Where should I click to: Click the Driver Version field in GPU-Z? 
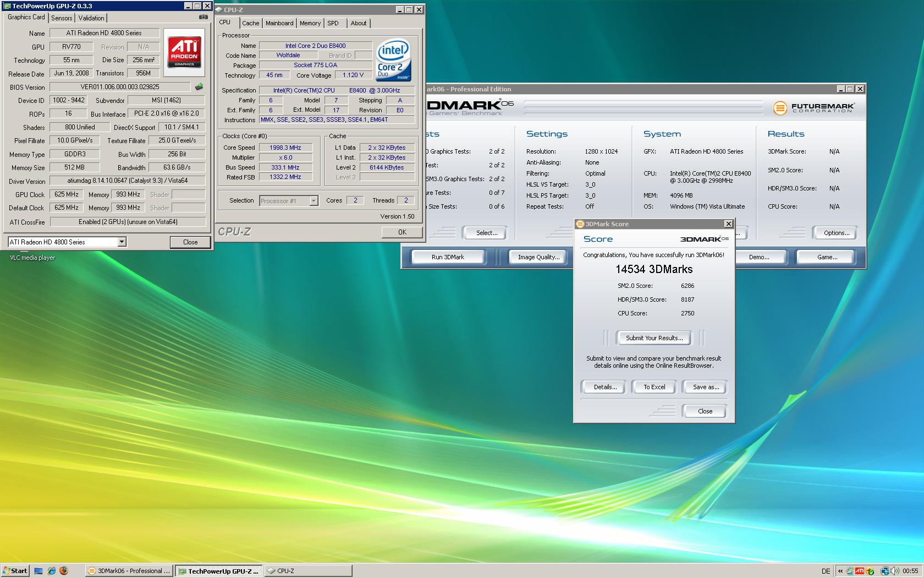pyautogui.click(x=128, y=181)
